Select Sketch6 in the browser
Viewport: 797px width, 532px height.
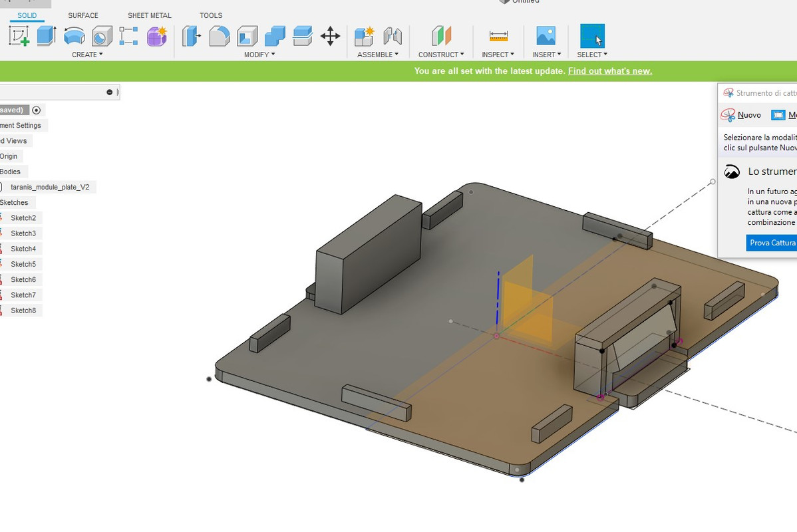[x=23, y=279]
